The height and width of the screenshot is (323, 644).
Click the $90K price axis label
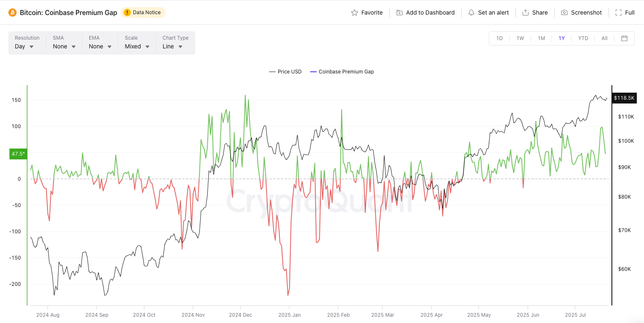pyautogui.click(x=624, y=167)
